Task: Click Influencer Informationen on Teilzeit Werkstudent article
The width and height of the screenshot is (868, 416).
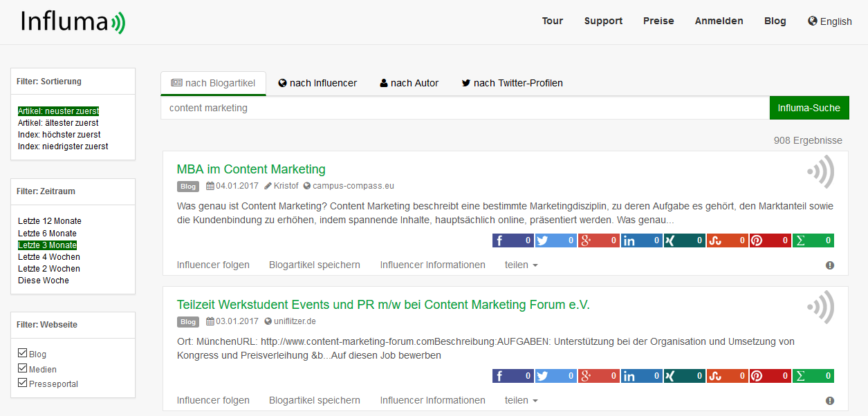Action: point(433,400)
